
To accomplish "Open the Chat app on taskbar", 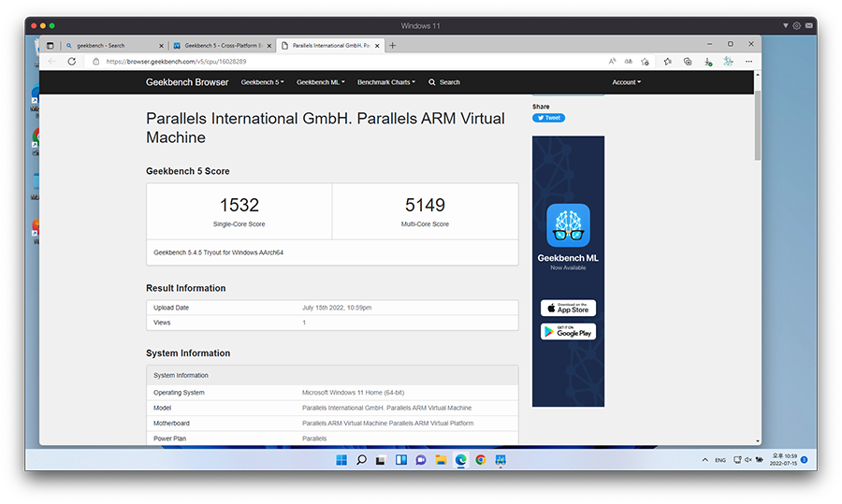I will [421, 460].
